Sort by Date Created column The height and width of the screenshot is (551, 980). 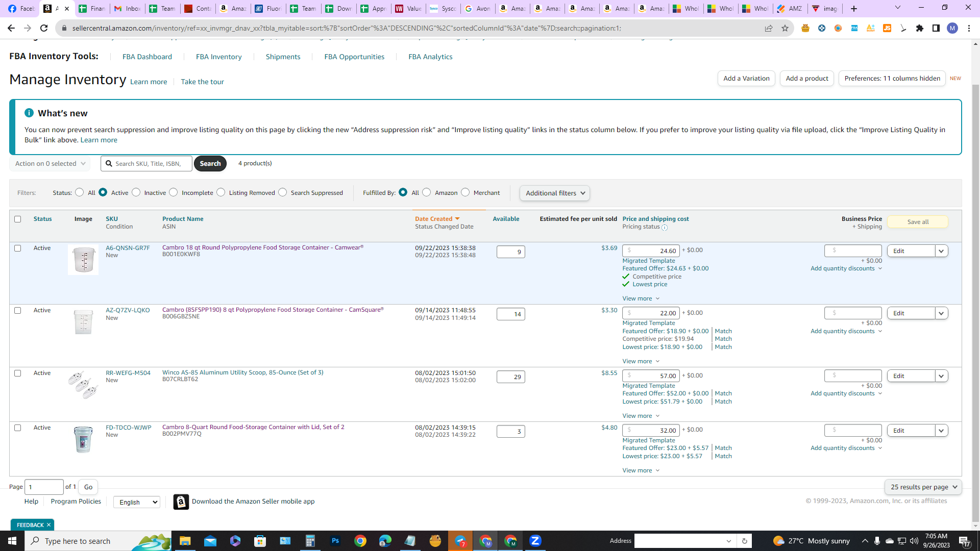point(437,219)
